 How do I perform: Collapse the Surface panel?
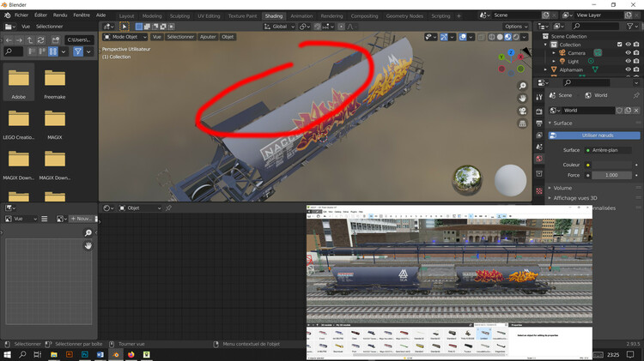pyautogui.click(x=562, y=123)
